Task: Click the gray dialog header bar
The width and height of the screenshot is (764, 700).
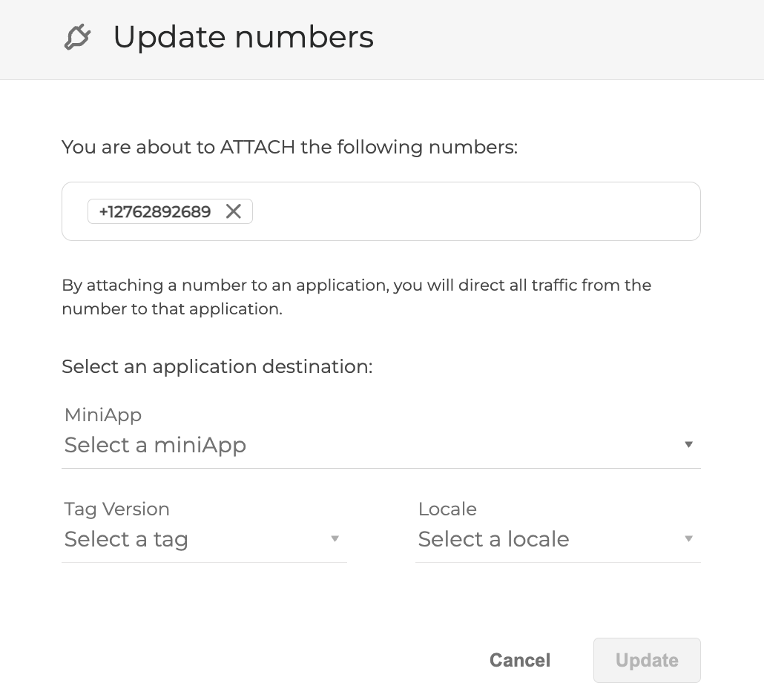Action: tap(564, 39)
